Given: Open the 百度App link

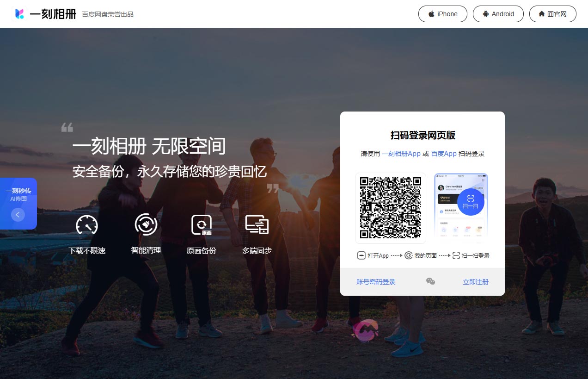Looking at the screenshot, I should click(444, 154).
